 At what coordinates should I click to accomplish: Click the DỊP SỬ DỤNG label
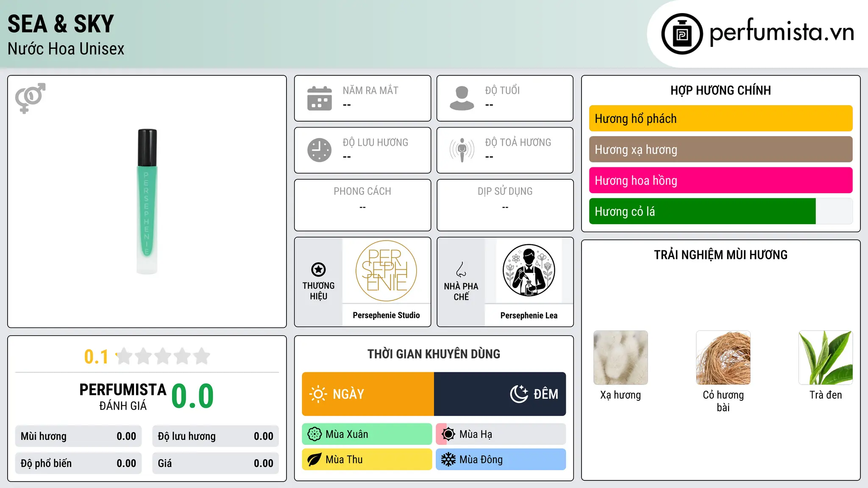505,191
